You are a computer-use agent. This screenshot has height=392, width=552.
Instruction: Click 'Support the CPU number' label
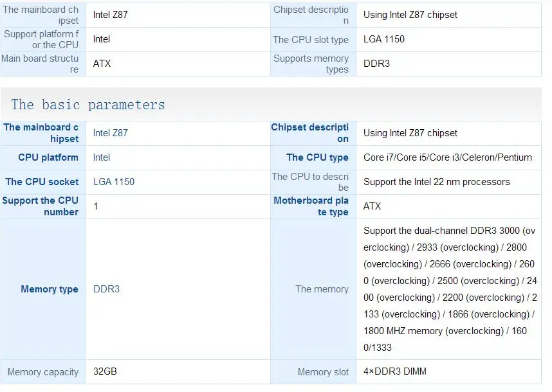pos(41,206)
